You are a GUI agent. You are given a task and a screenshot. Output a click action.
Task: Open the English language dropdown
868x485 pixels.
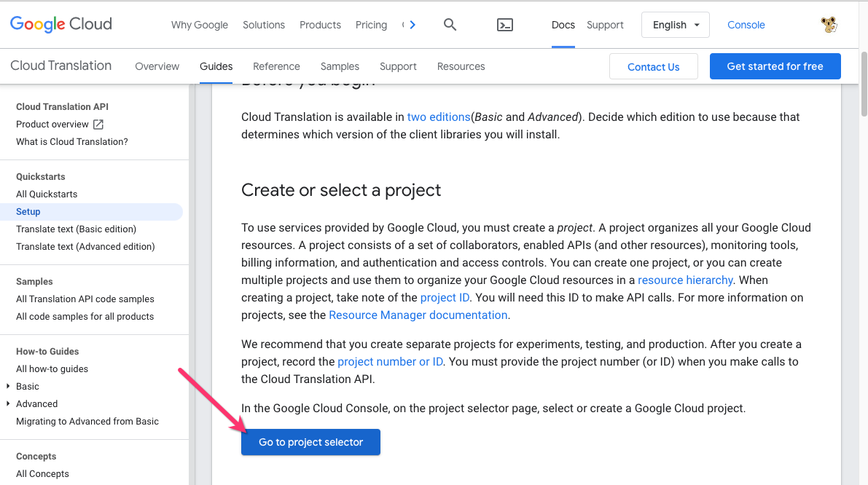[x=676, y=25]
